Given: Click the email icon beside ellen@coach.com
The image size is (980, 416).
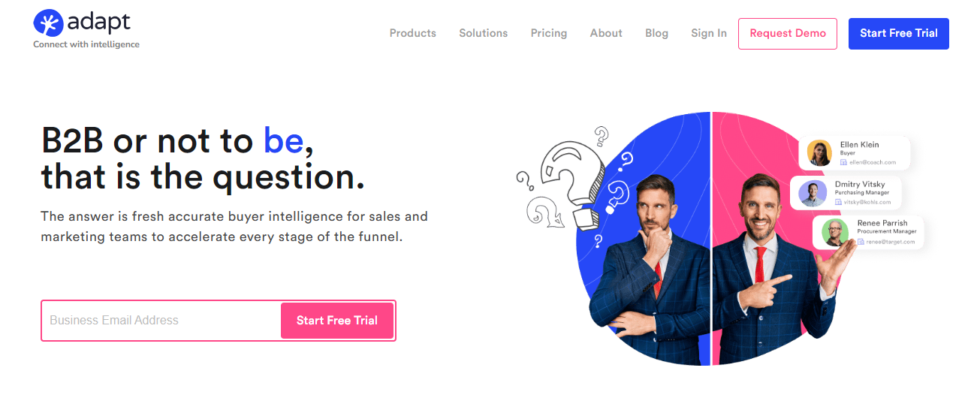Looking at the screenshot, I should click(x=844, y=162).
